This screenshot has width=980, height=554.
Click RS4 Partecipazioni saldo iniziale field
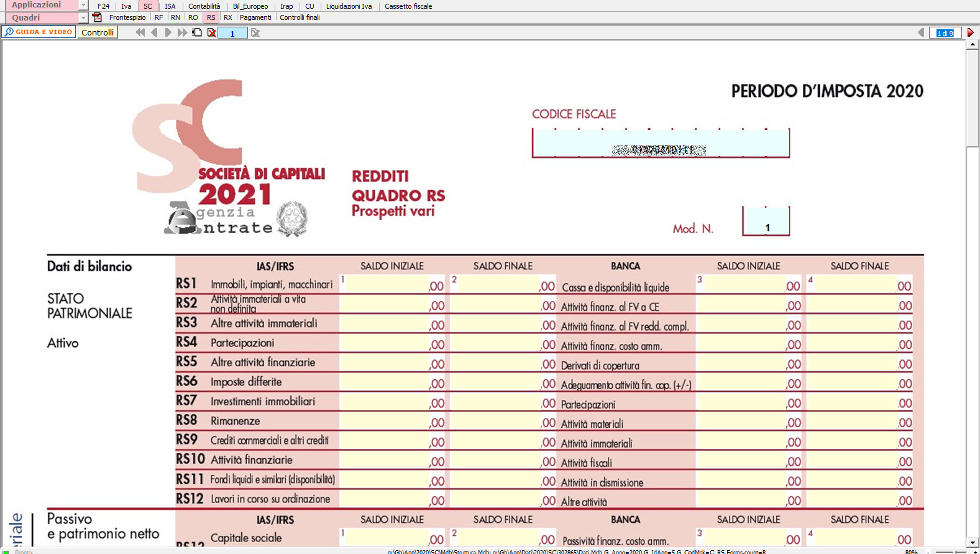393,343
